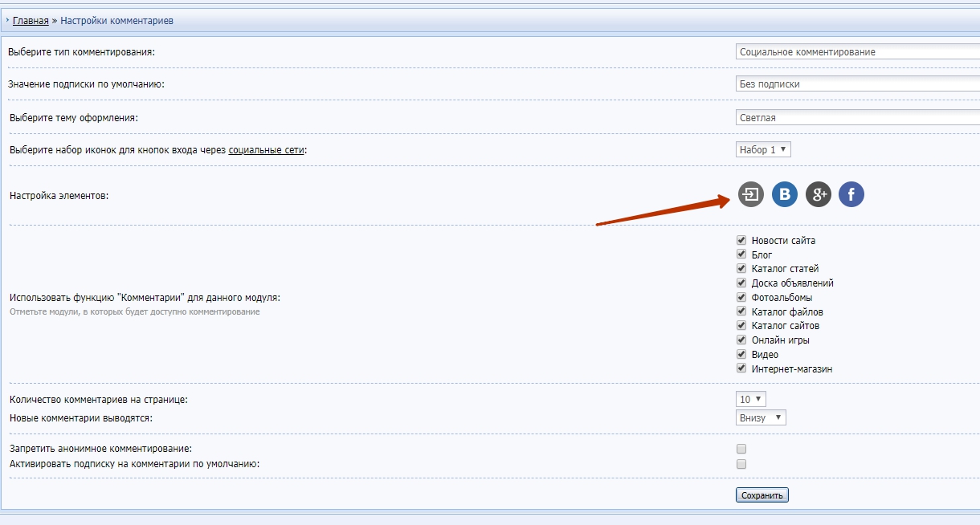Viewport: 980px width, 525px height.
Task: Toggle the Видео module checkbox
Action: (x=741, y=354)
